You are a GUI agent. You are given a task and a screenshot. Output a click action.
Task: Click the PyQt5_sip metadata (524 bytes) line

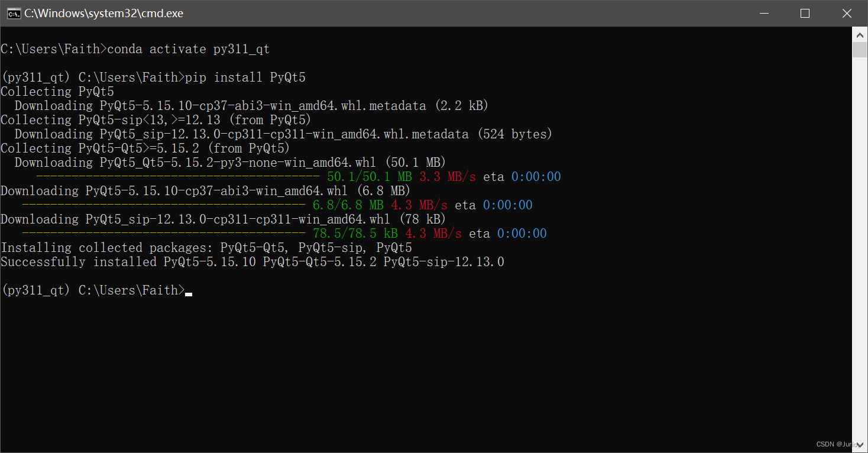[x=284, y=134]
